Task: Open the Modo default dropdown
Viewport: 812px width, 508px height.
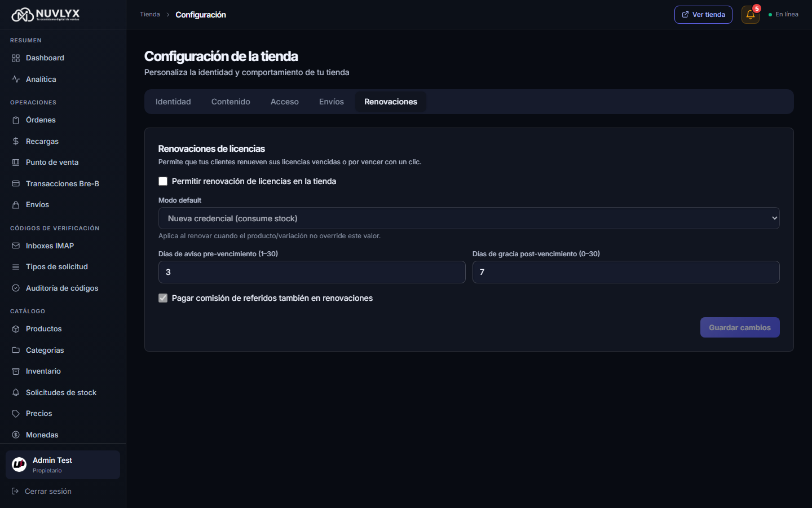Action: (469, 218)
